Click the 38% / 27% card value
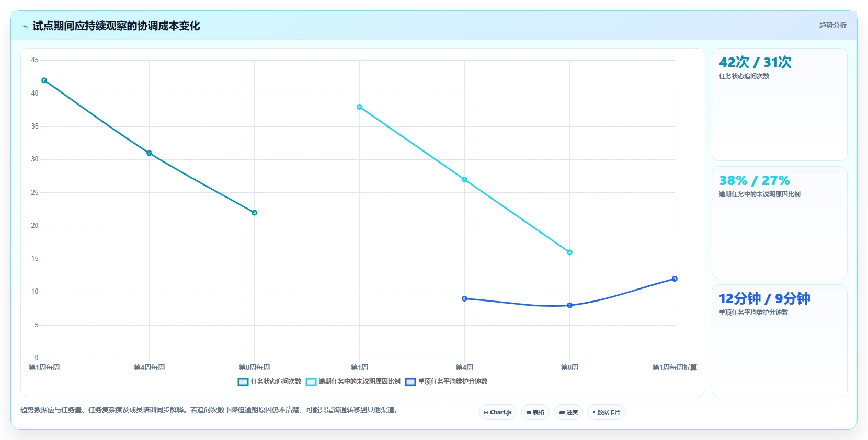Image resolution: width=868 pixels, height=440 pixels. 754,180
